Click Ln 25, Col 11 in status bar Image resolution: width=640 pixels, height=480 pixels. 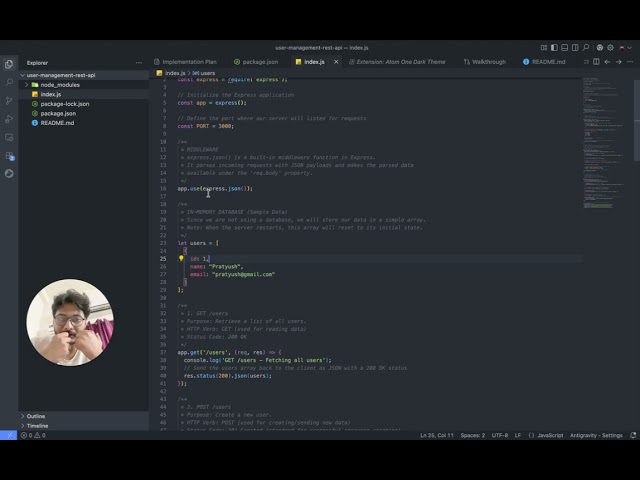coord(437,436)
